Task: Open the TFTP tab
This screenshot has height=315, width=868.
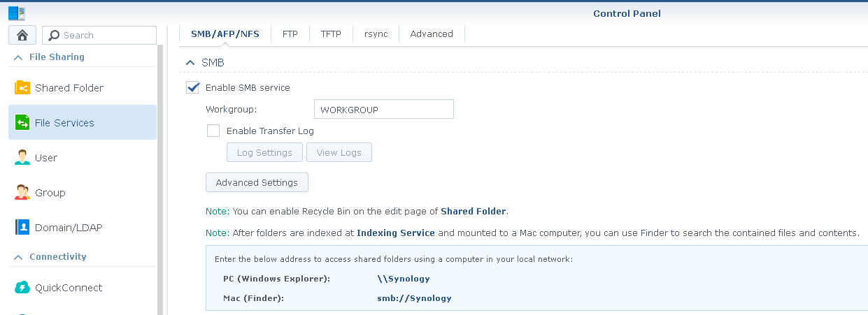Action: 331,34
